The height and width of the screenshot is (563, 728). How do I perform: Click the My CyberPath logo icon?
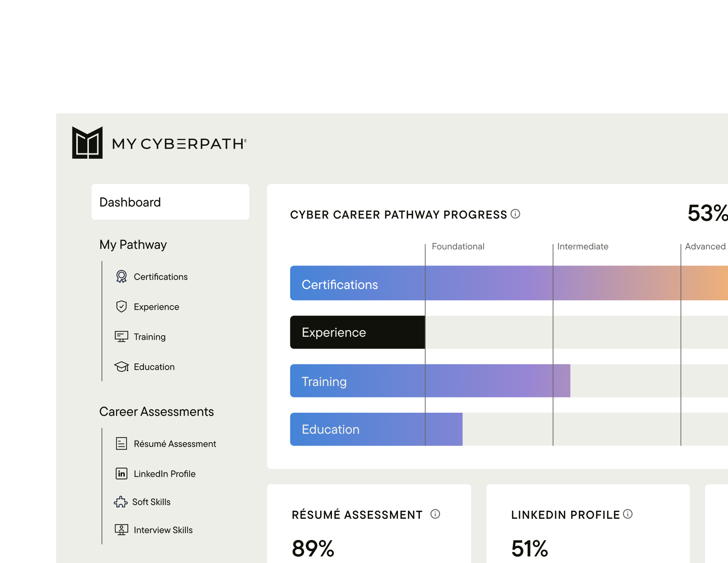coord(87,143)
